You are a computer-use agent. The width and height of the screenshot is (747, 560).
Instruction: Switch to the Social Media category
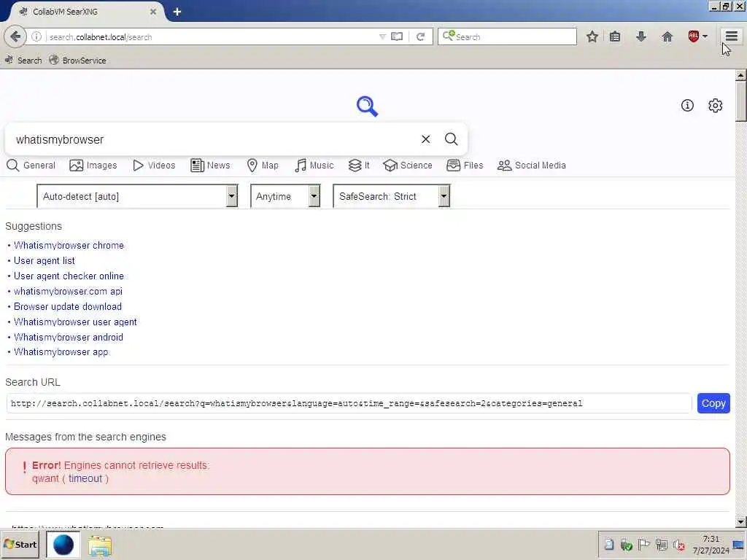532,166
